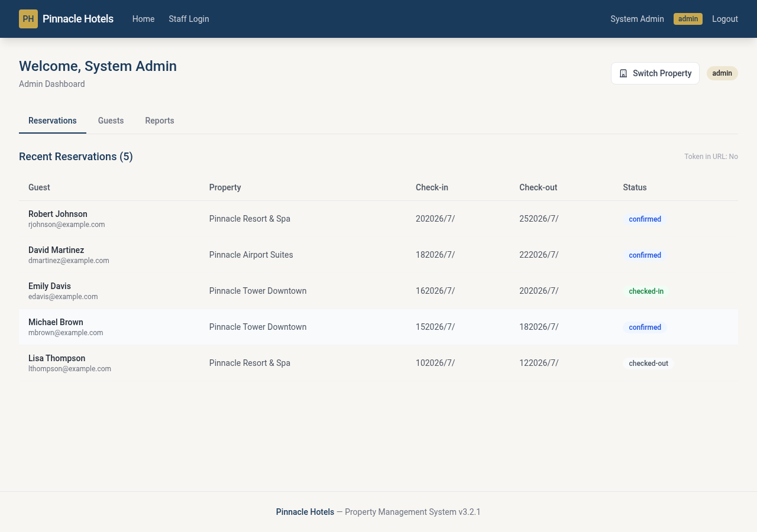Click David Martinez's confirmed status badge
This screenshot has width=757, height=532.
click(x=645, y=255)
